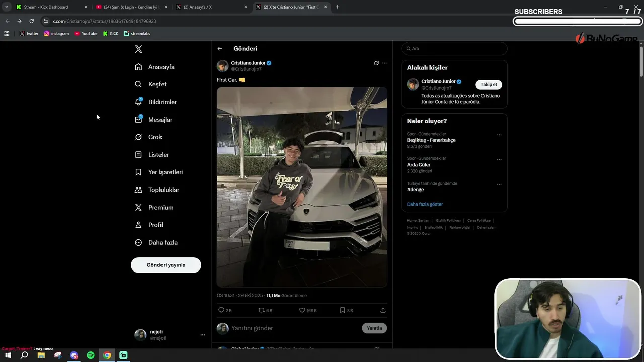
Task: Open more options for #denge trend
Action: pos(499,184)
